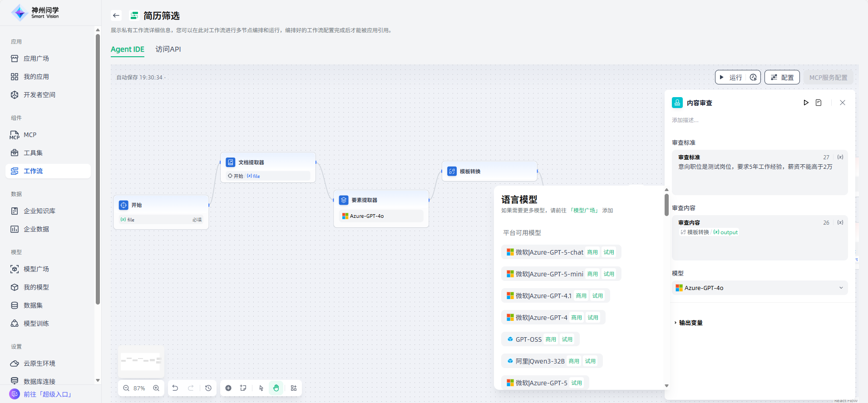Run the 内容审查 node alone
The height and width of the screenshot is (403, 868).
[806, 103]
